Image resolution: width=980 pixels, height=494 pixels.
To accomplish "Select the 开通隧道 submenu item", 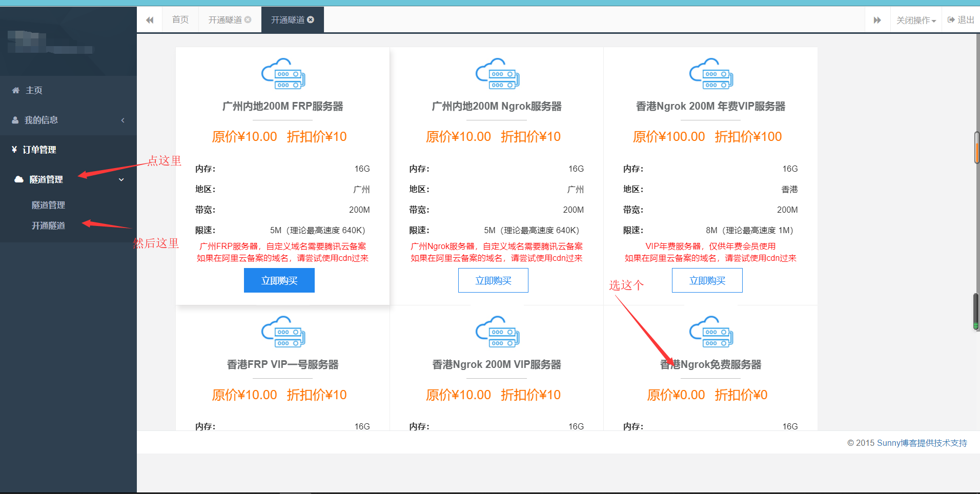I will click(x=48, y=225).
